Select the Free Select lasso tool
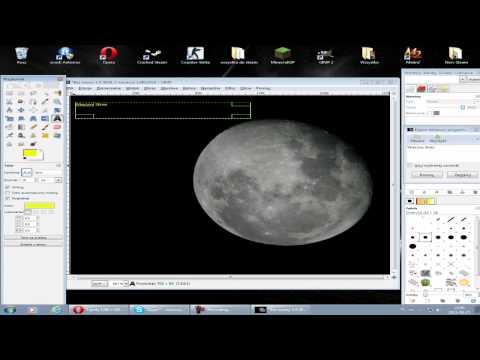Image resolution: width=480 pixels, height=360 pixels. [x=33, y=93]
